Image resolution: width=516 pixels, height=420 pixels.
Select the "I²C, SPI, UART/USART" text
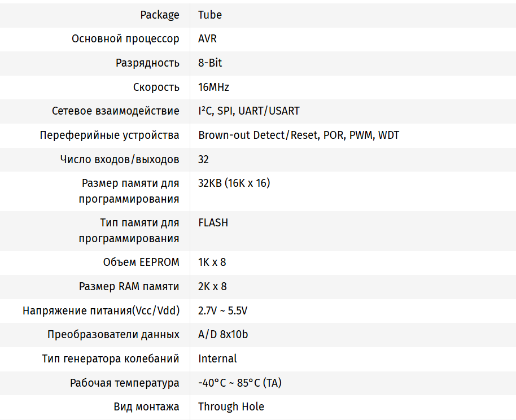248,111
